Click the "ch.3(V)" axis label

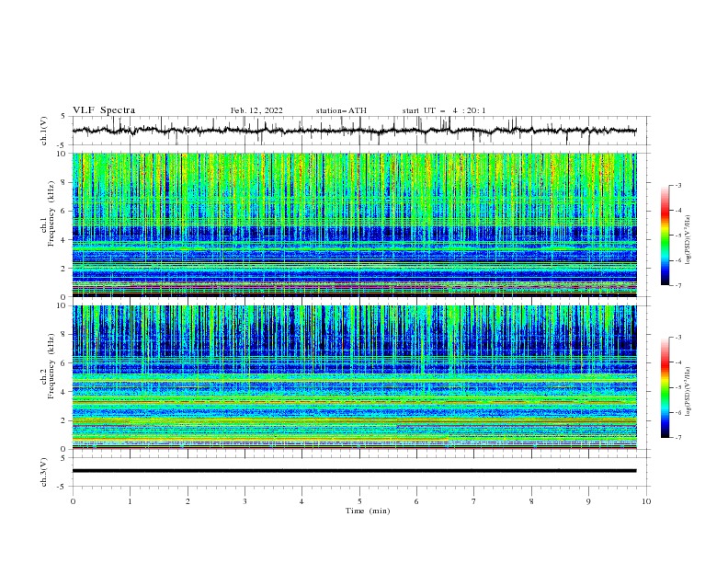coord(44,472)
